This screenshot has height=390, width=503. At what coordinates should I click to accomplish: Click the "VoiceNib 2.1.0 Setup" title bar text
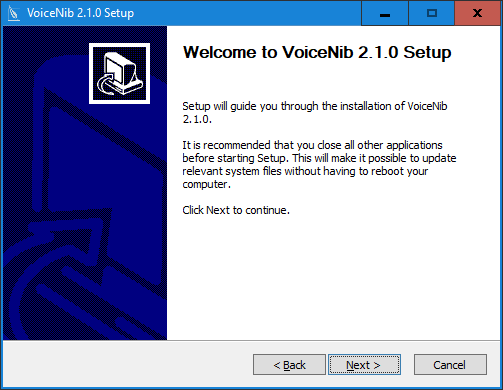click(80, 13)
